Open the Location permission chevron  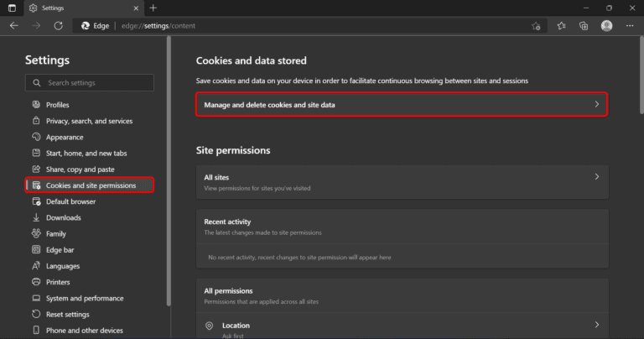[x=596, y=325]
